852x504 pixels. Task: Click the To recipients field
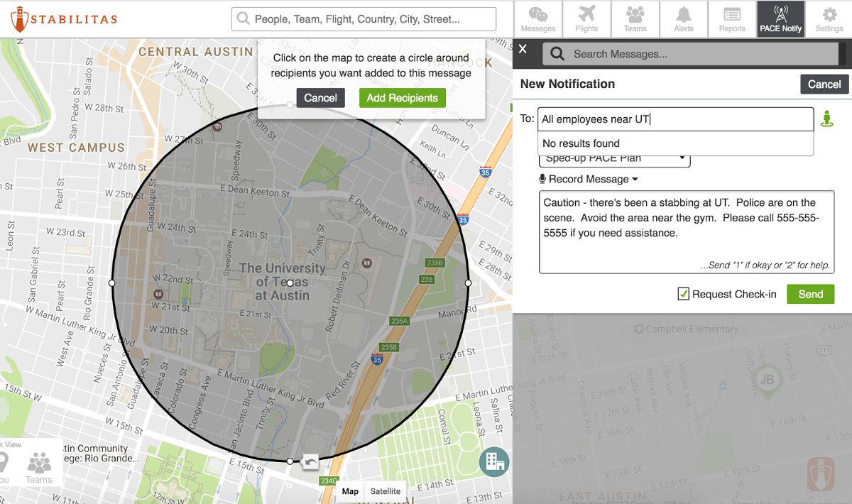tap(675, 119)
